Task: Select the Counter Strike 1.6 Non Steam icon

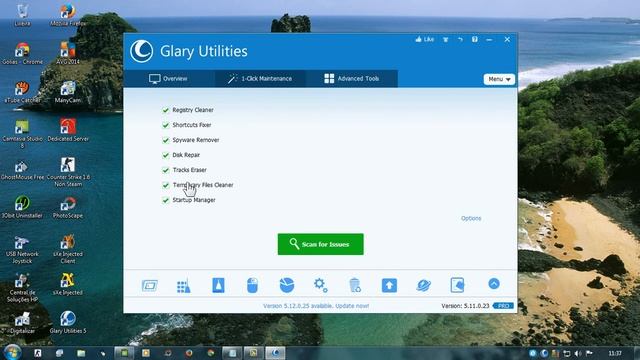Action: 68,172
